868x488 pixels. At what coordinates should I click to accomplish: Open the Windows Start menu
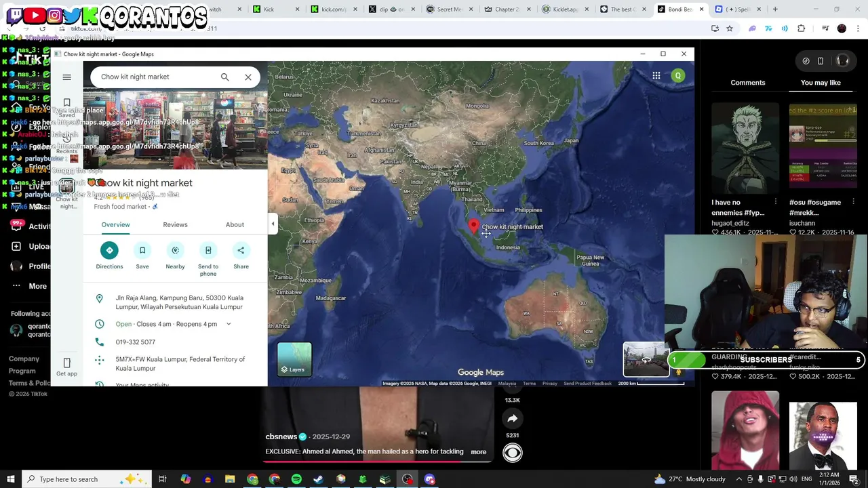pos(10,479)
